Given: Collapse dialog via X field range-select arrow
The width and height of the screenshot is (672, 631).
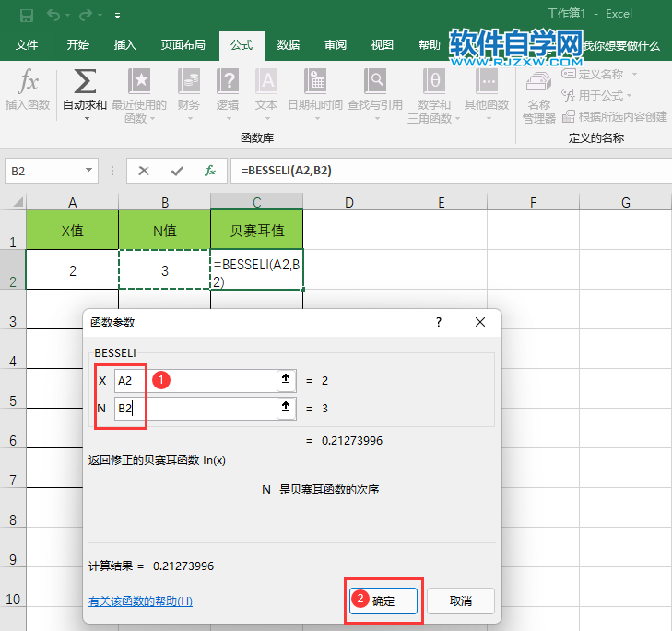Looking at the screenshot, I should [x=286, y=380].
